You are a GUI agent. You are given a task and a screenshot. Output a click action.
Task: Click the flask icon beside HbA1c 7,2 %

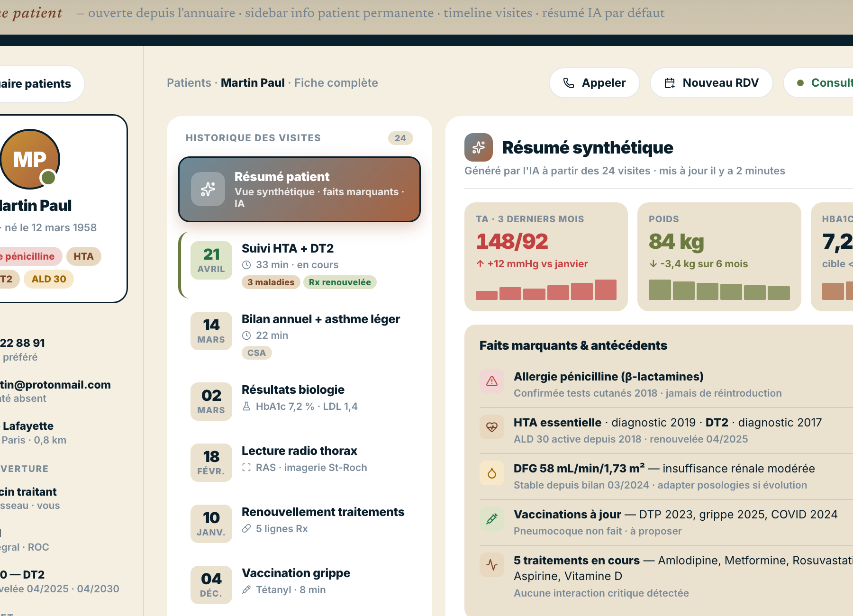coord(246,406)
